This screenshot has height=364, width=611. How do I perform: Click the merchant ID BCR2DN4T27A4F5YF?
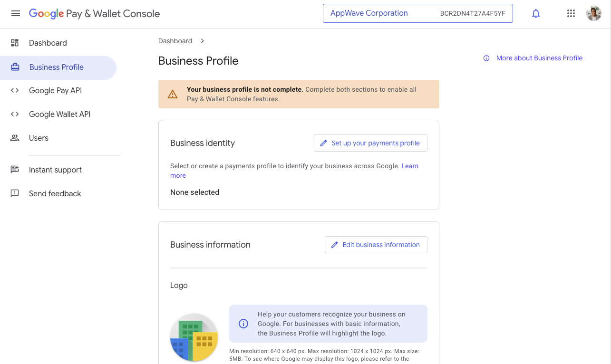473,13
